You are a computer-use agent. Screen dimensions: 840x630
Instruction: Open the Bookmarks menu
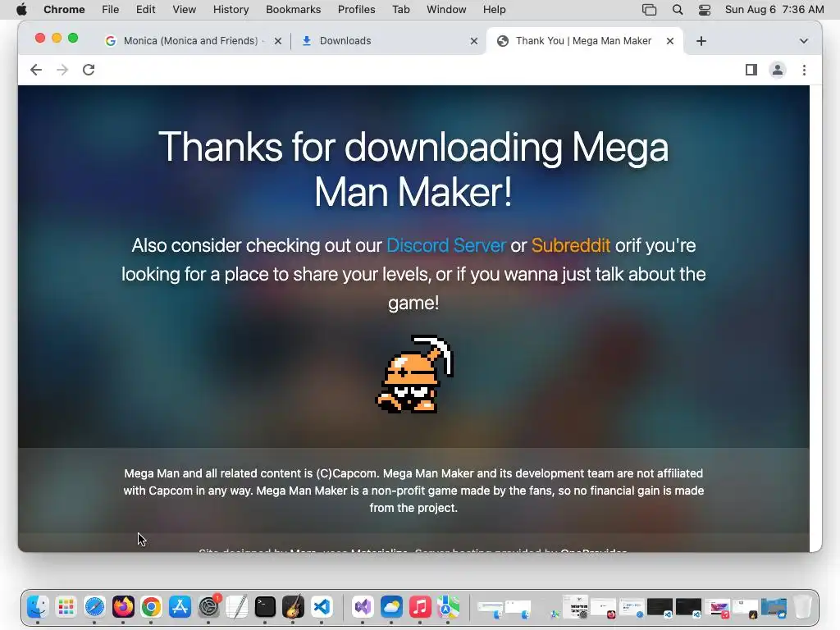293,10
